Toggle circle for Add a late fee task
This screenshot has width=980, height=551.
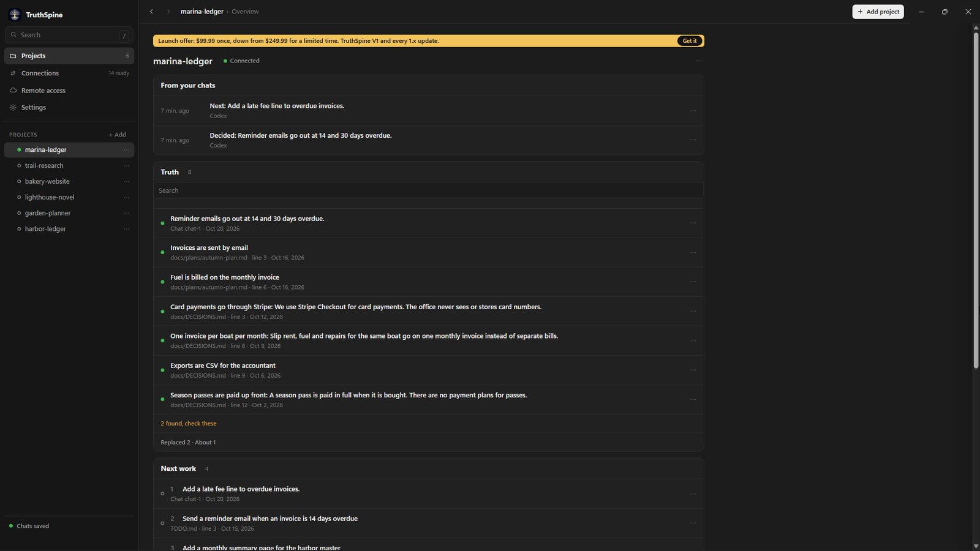pyautogui.click(x=162, y=494)
